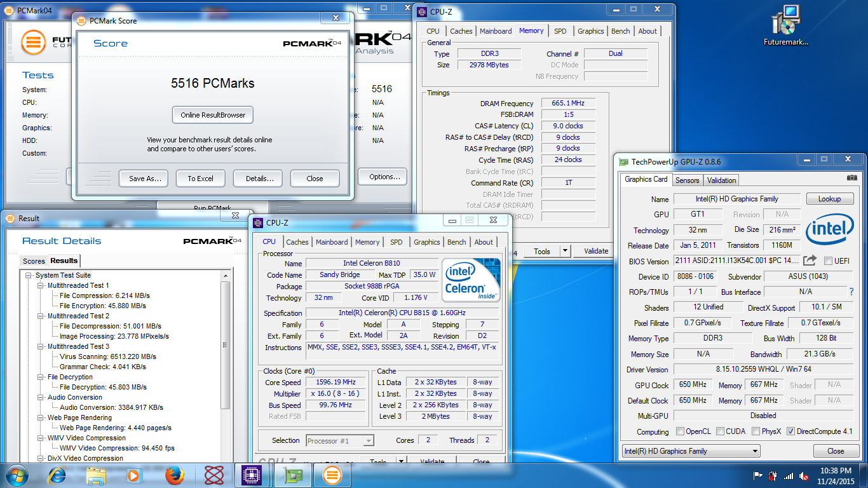Click the Details... button

[258, 179]
